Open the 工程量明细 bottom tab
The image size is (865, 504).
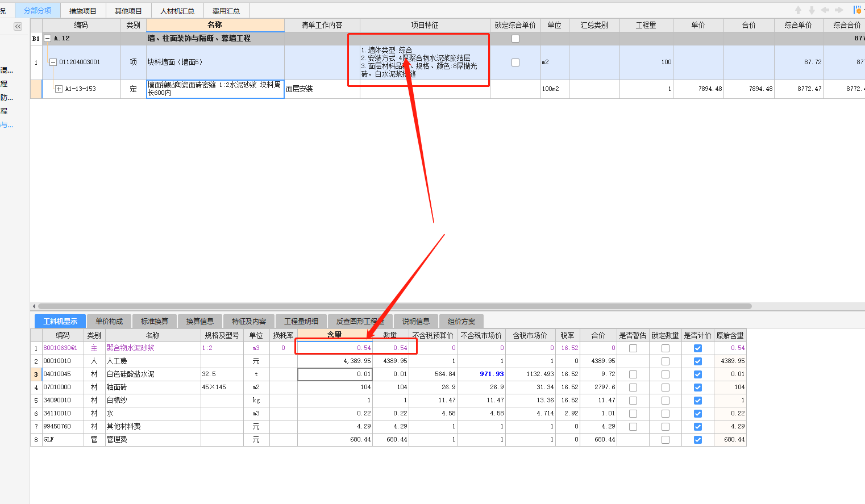click(301, 322)
